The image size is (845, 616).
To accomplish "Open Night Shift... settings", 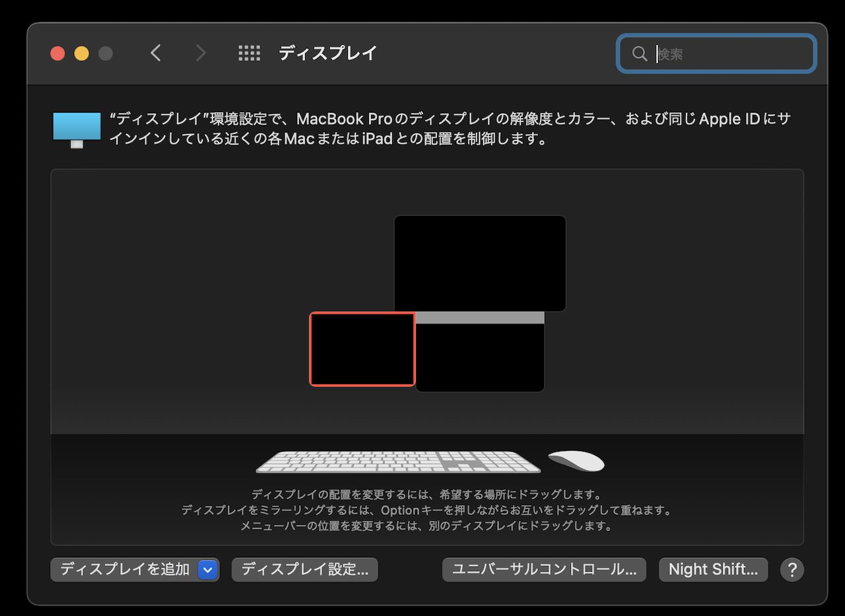I will pyautogui.click(x=713, y=569).
